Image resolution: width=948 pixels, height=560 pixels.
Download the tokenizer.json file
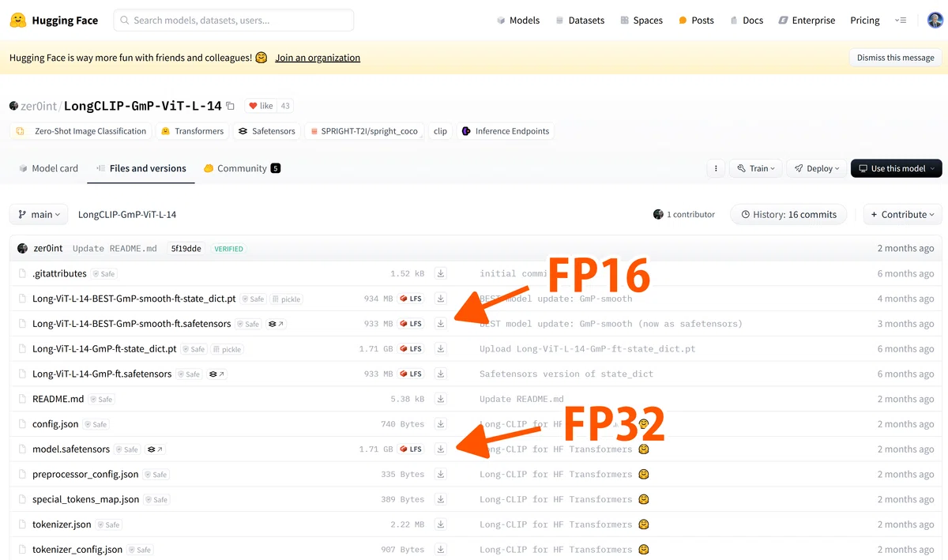pyautogui.click(x=441, y=524)
